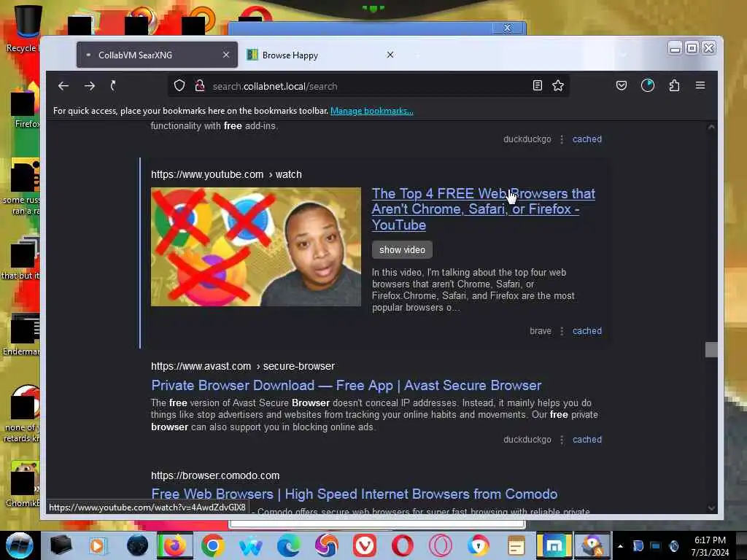Show hidden system tray icons arrow

620,547
